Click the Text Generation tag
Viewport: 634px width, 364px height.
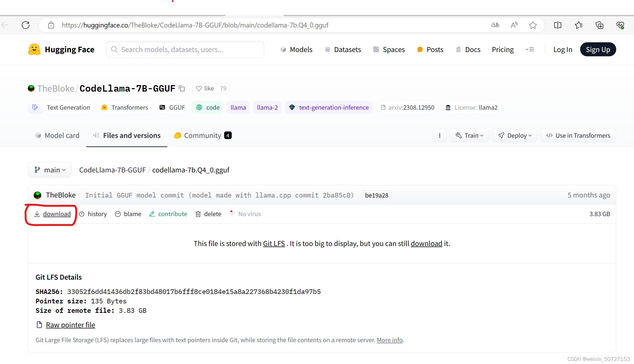pyautogui.click(x=61, y=108)
